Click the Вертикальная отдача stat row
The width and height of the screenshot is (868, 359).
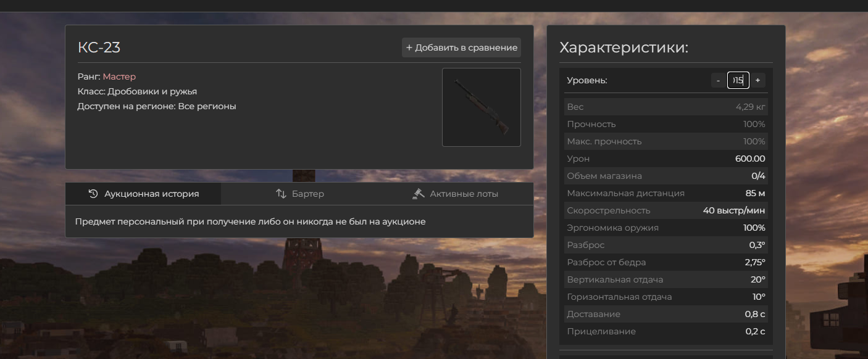(x=666, y=279)
